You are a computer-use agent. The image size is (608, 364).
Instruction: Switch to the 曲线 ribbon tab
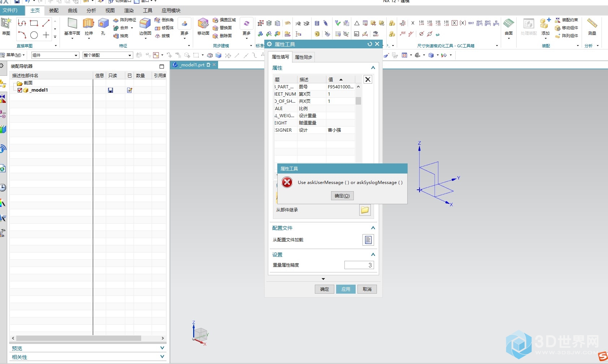coord(73,10)
